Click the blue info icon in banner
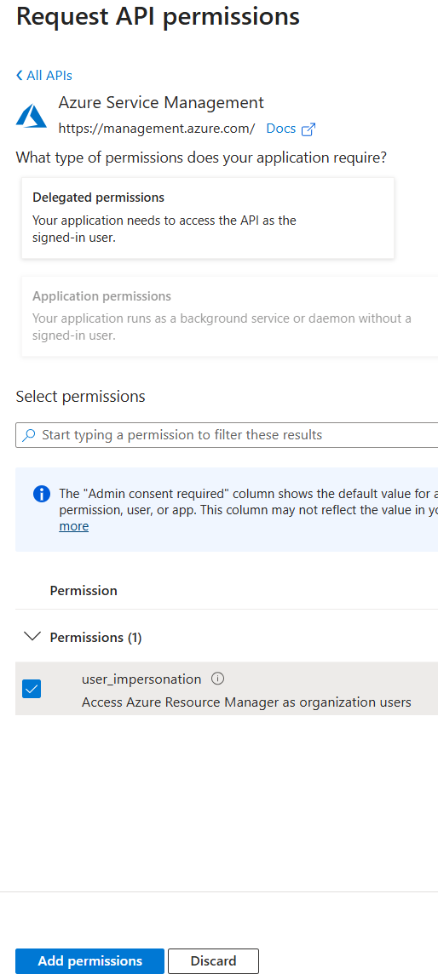Screen dimensions: 438x980 [41, 494]
